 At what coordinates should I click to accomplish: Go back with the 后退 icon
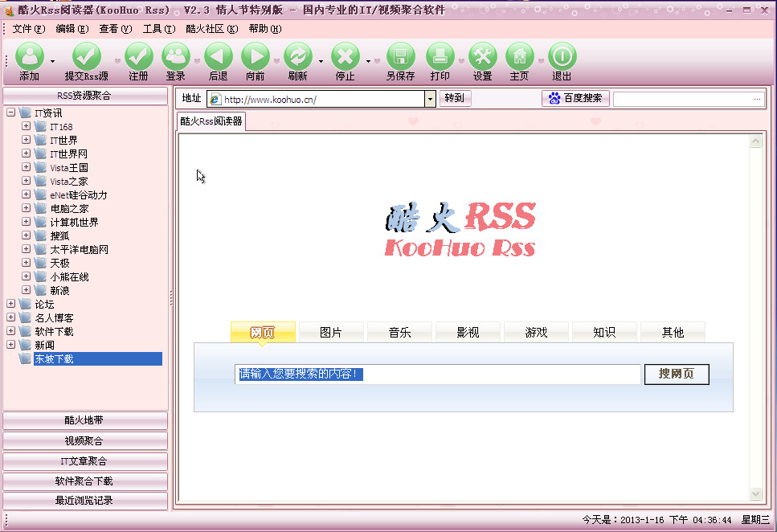point(219,56)
